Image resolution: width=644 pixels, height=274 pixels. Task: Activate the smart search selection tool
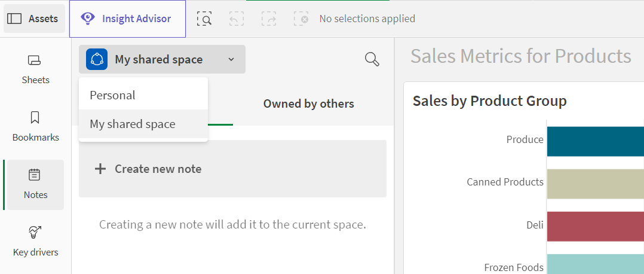(205, 19)
